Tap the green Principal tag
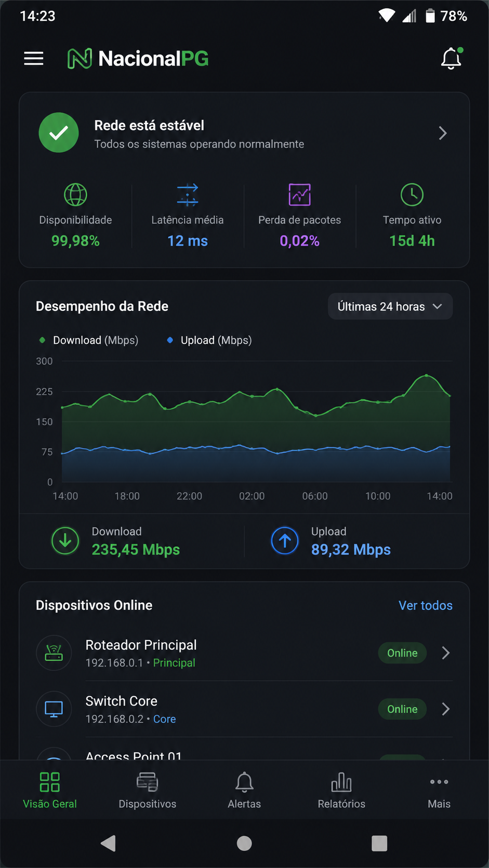 (174, 663)
